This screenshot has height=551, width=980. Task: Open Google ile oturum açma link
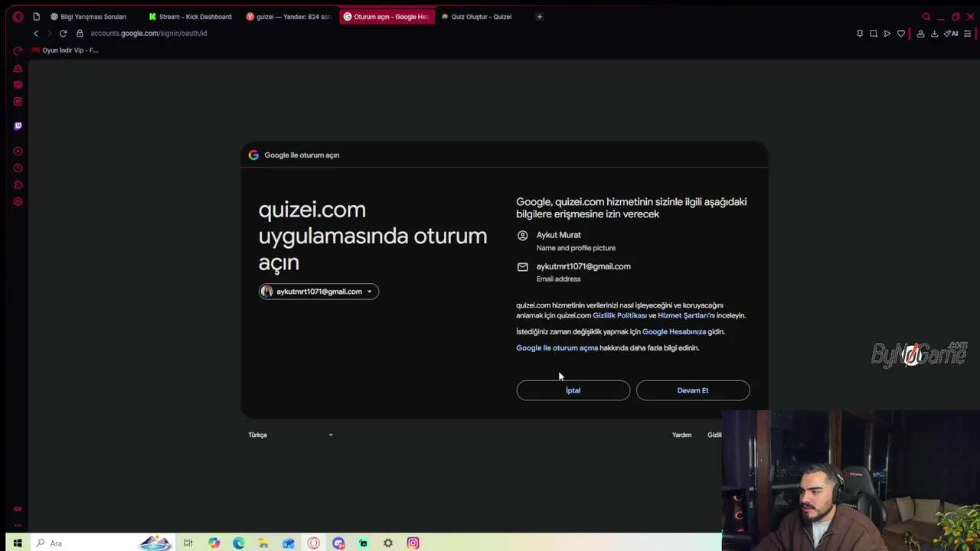tap(557, 348)
